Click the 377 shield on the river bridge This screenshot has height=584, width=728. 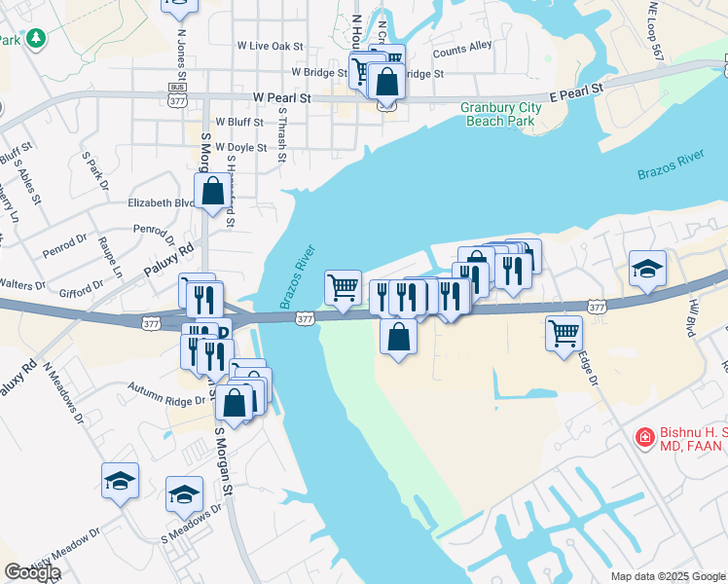[305, 319]
